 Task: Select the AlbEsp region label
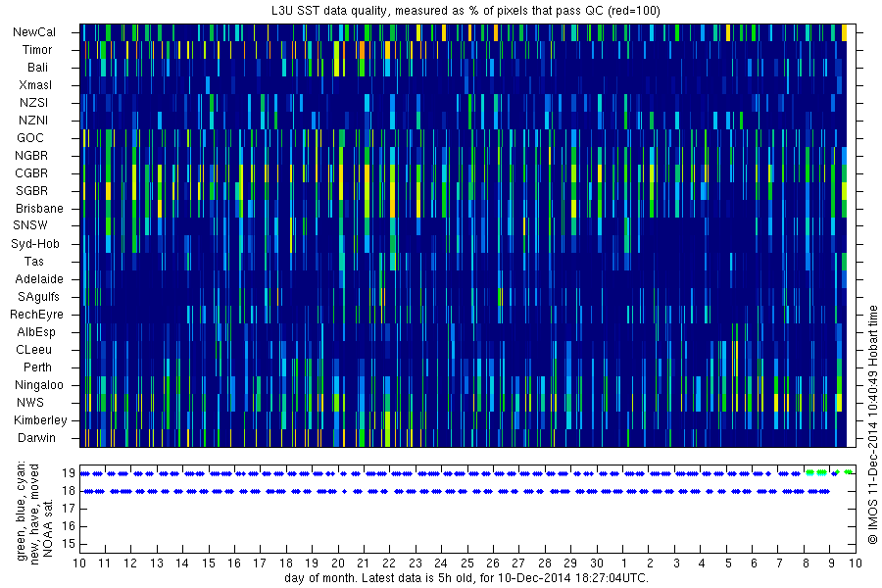click(x=36, y=332)
